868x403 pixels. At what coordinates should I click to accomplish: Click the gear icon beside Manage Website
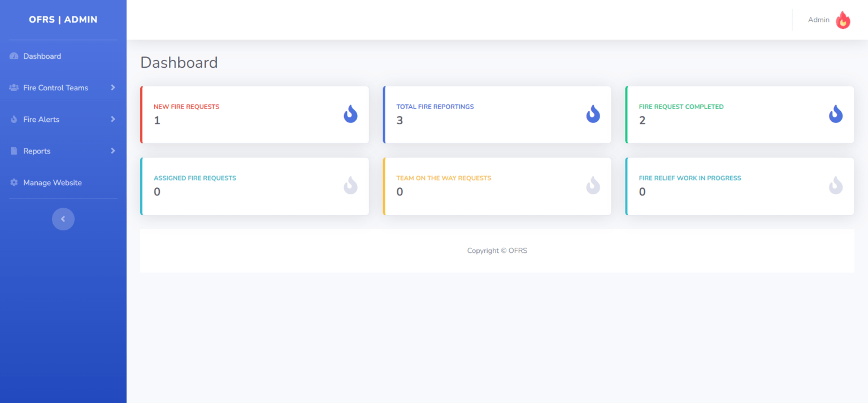(x=13, y=182)
